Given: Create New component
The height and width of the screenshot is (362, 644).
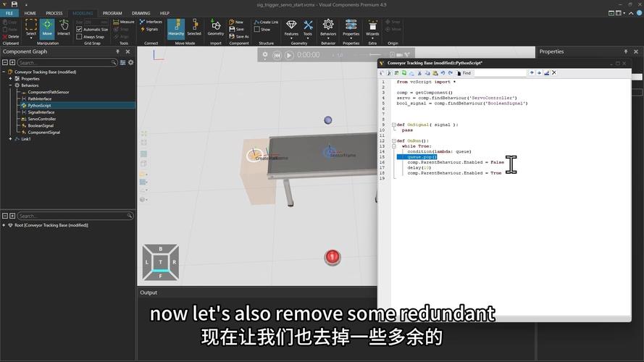Looking at the screenshot, I should [x=236, y=22].
